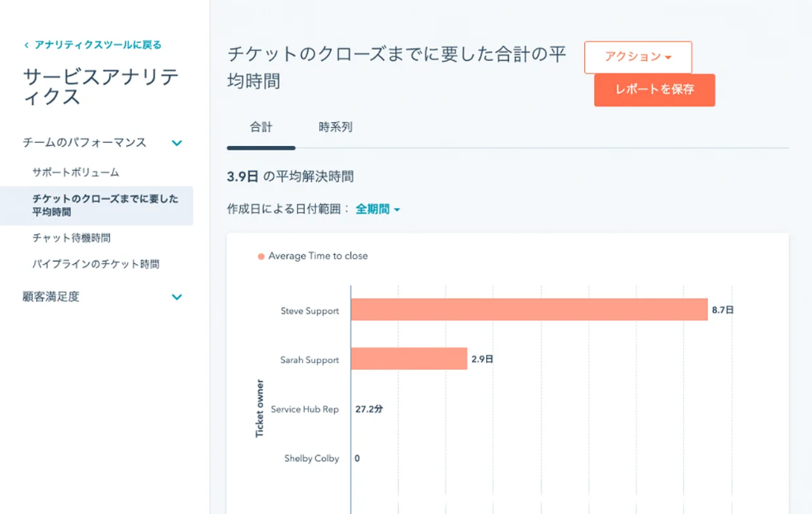
Task: Click the Shelby Colby axis label
Action: [312, 459]
